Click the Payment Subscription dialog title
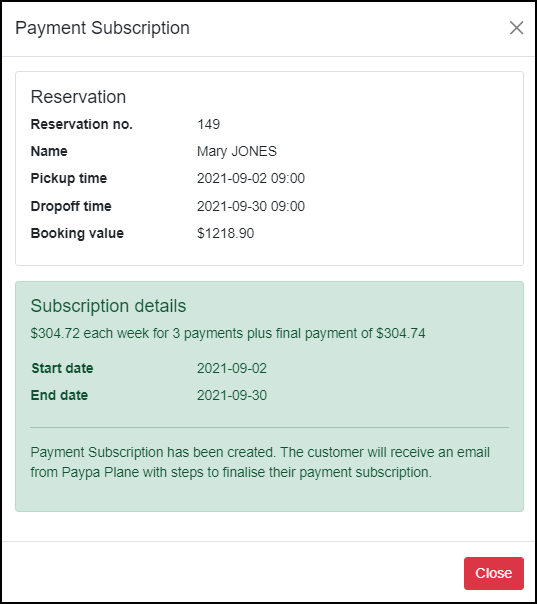The width and height of the screenshot is (537, 604). (102, 28)
